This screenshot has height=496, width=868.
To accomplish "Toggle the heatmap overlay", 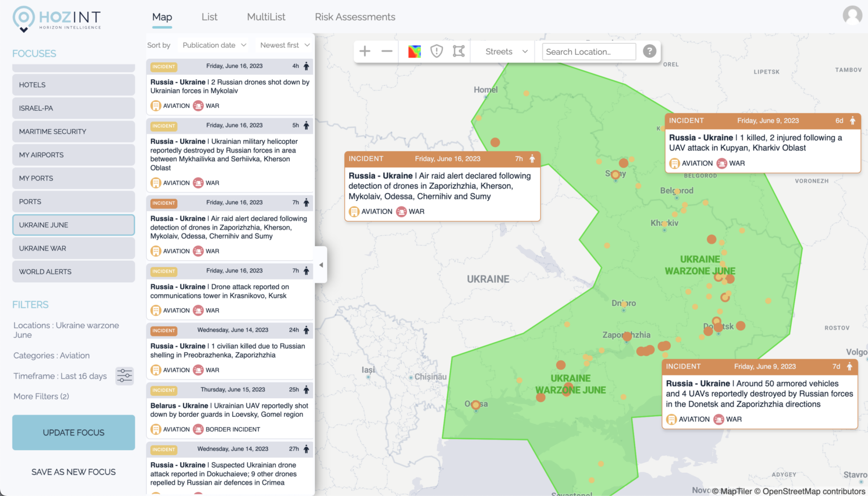I will (x=414, y=51).
